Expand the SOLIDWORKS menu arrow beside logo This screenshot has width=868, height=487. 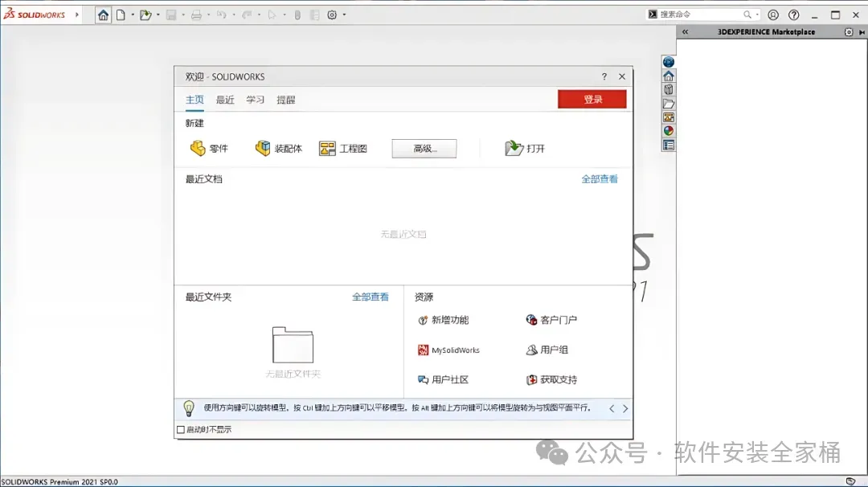click(x=77, y=15)
